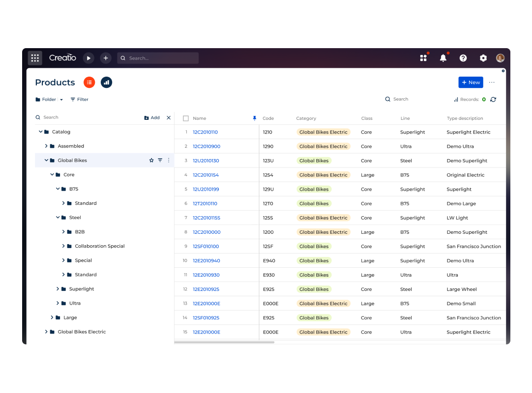Switch to list view icon
The height and width of the screenshot is (393, 532).
pyautogui.click(x=89, y=83)
